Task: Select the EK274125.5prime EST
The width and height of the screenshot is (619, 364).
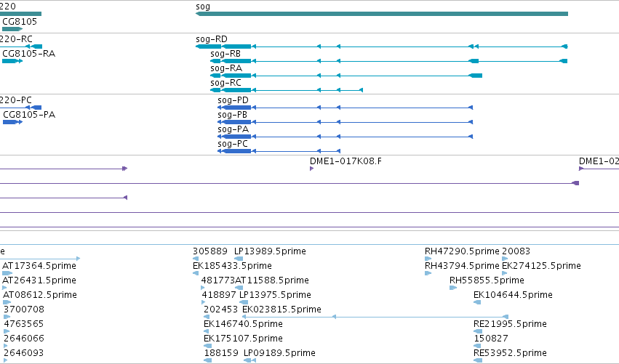Action: [x=505, y=273]
